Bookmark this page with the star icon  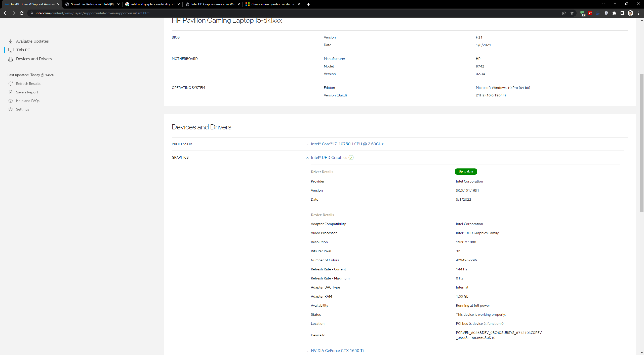point(572,13)
